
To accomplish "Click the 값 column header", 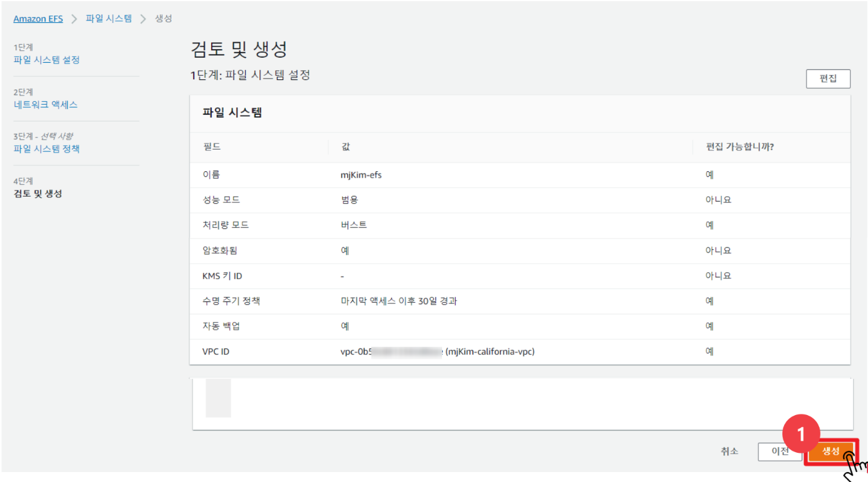I will pos(345,147).
